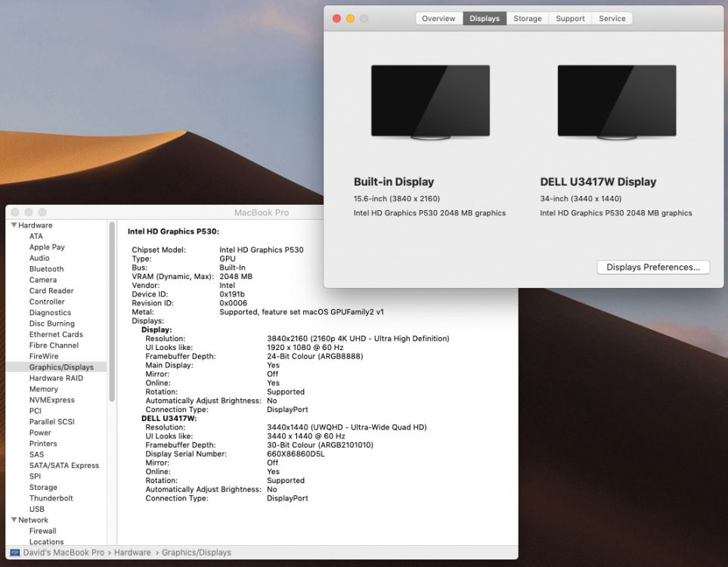The image size is (728, 567).
Task: Click the 3440x1440 UWQHD resolution value
Action: coord(347,427)
